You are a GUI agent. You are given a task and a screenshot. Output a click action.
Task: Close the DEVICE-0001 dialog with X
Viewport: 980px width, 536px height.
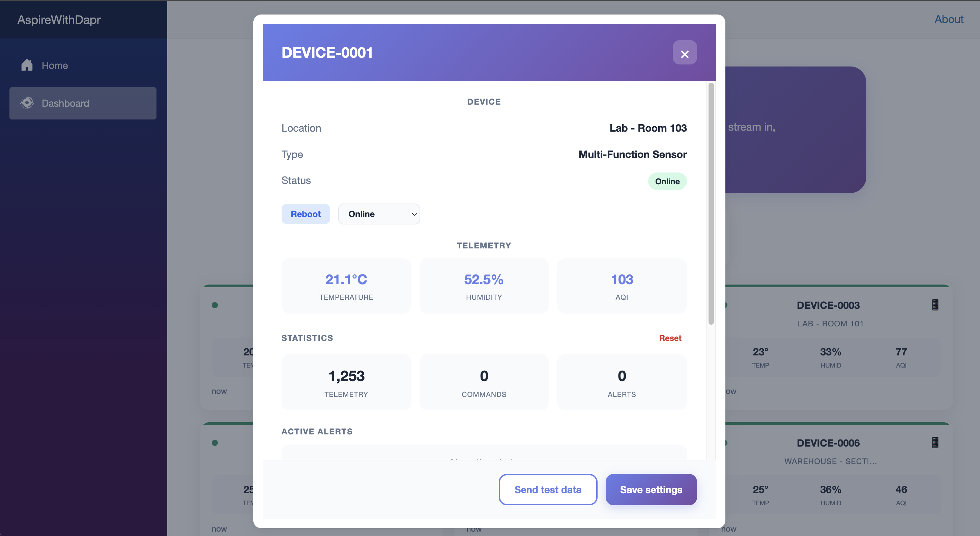684,53
